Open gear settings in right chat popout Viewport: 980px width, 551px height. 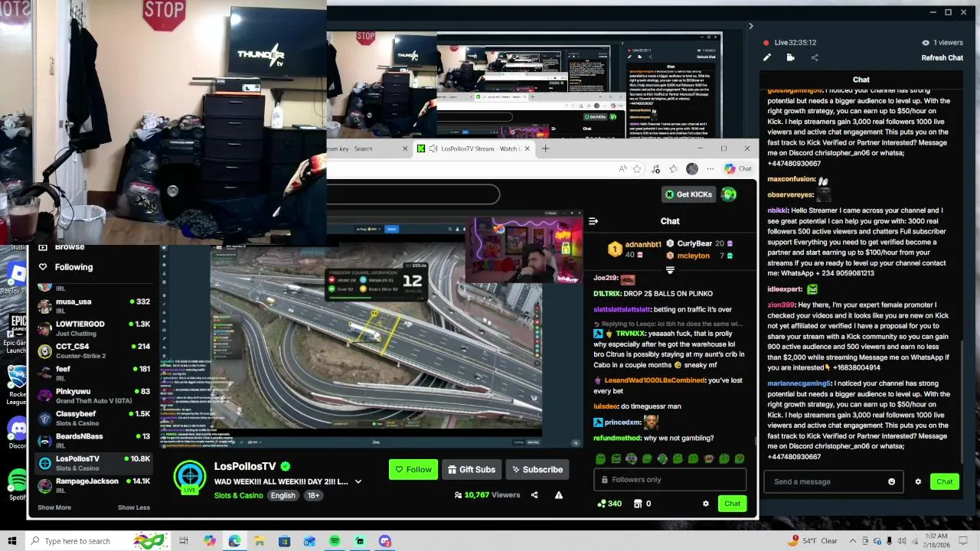918,481
